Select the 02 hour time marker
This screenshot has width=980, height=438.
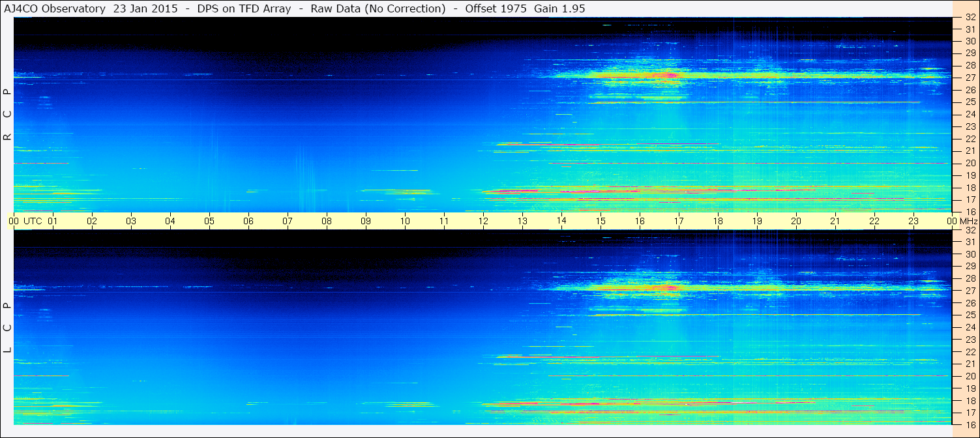92,221
